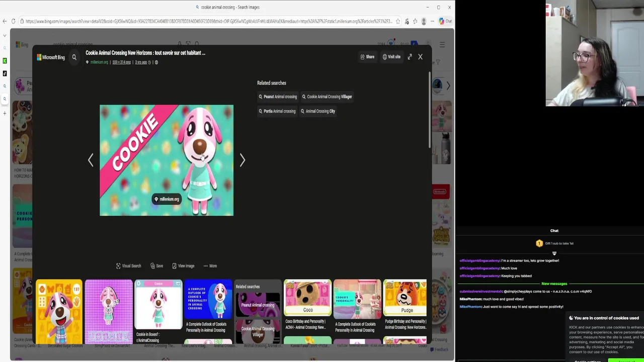Open submissivereinvestmentxh's profile in chat
The height and width of the screenshot is (362, 644).
pyautogui.click(x=480, y=291)
